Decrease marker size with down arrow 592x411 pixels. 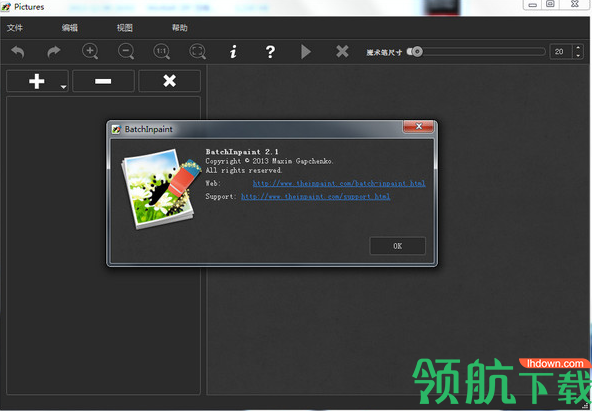[578, 55]
